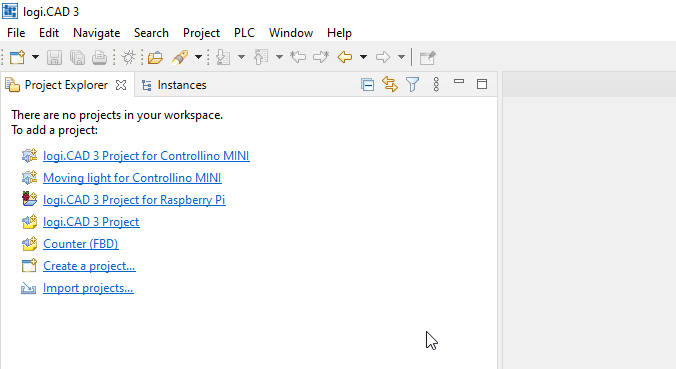676x369 pixels.
Task: Click the Filter funnel icon in Project Explorer
Action: (413, 84)
